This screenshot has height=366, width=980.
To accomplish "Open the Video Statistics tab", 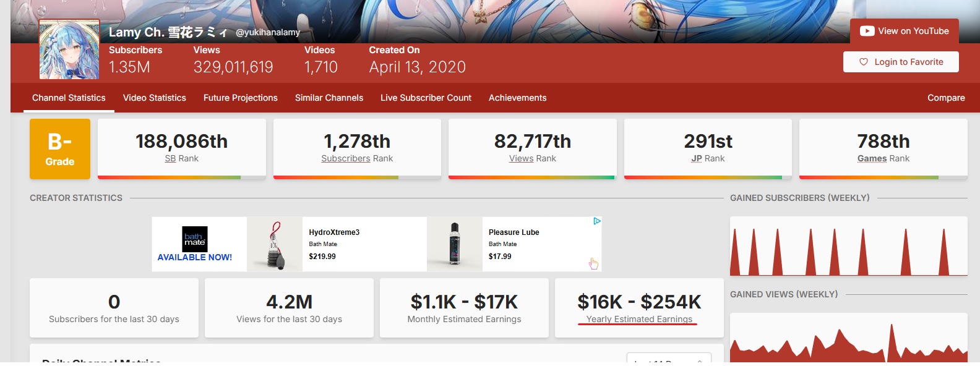I will pos(155,98).
